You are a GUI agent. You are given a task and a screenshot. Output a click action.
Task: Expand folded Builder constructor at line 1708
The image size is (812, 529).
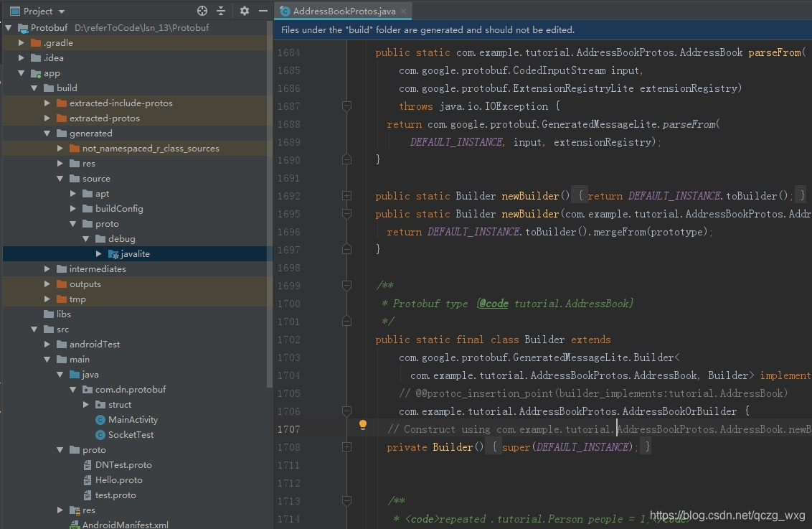tap(347, 446)
